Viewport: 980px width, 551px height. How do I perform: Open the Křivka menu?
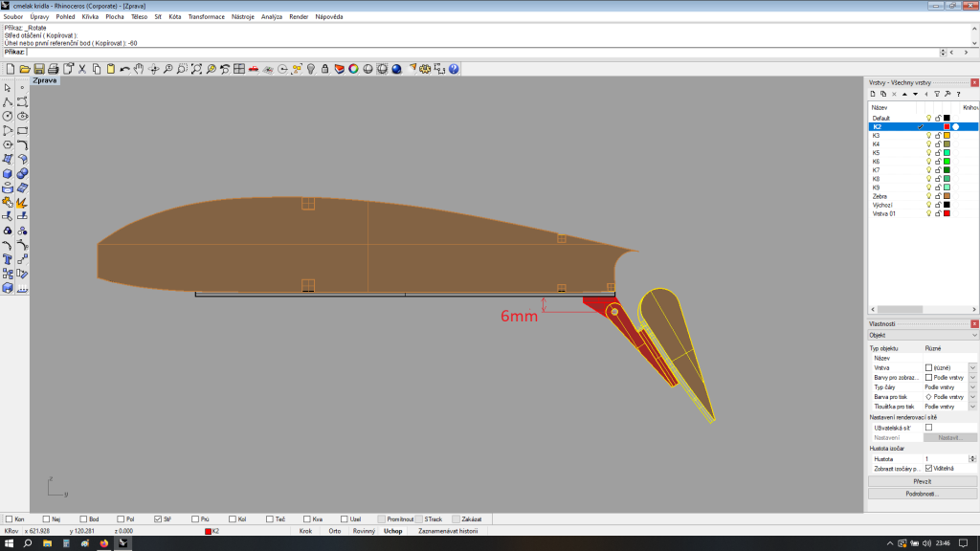[90, 16]
